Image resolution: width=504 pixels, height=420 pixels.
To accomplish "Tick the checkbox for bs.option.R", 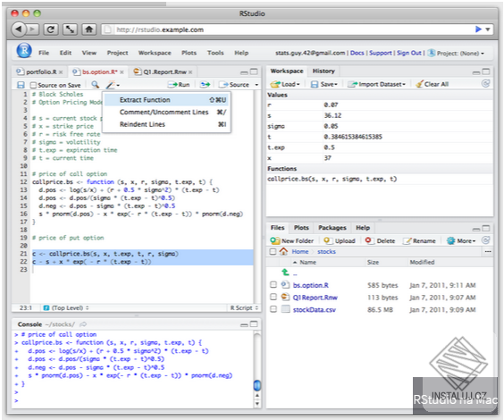I will (273, 285).
